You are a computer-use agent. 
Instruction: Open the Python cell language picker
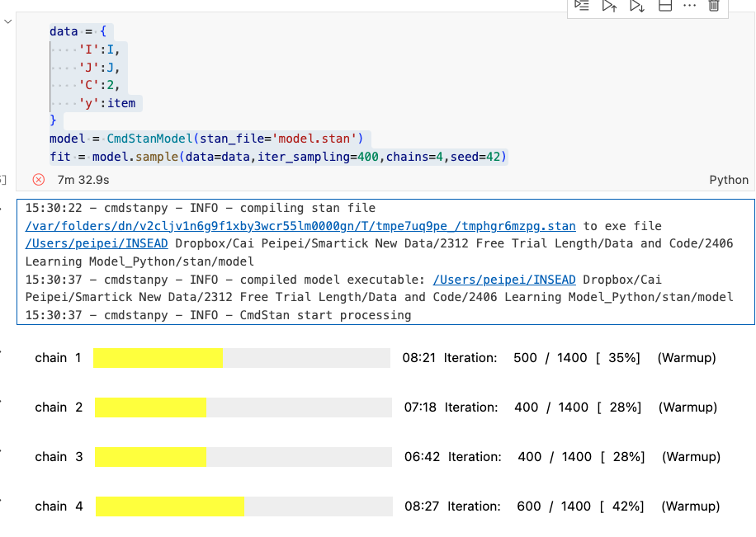[x=728, y=180]
